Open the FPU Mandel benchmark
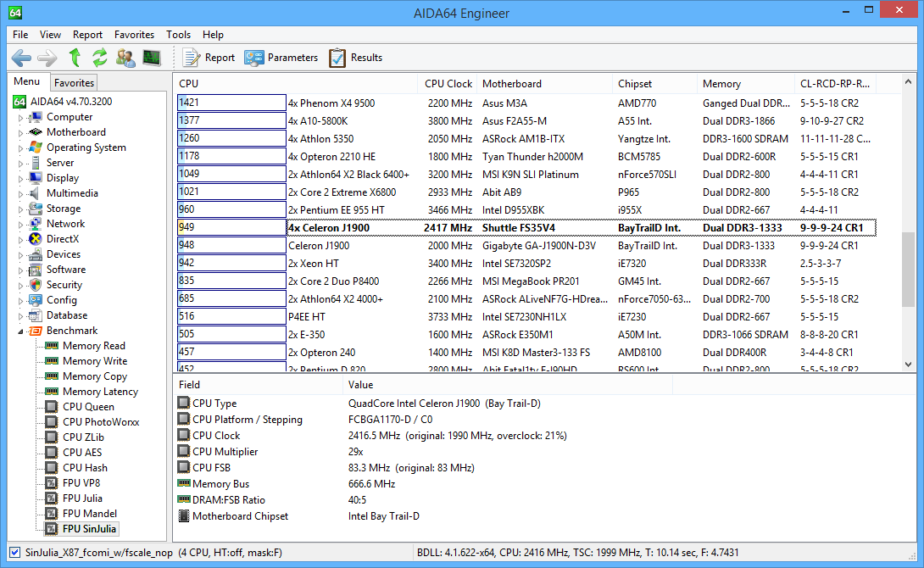 click(x=90, y=513)
